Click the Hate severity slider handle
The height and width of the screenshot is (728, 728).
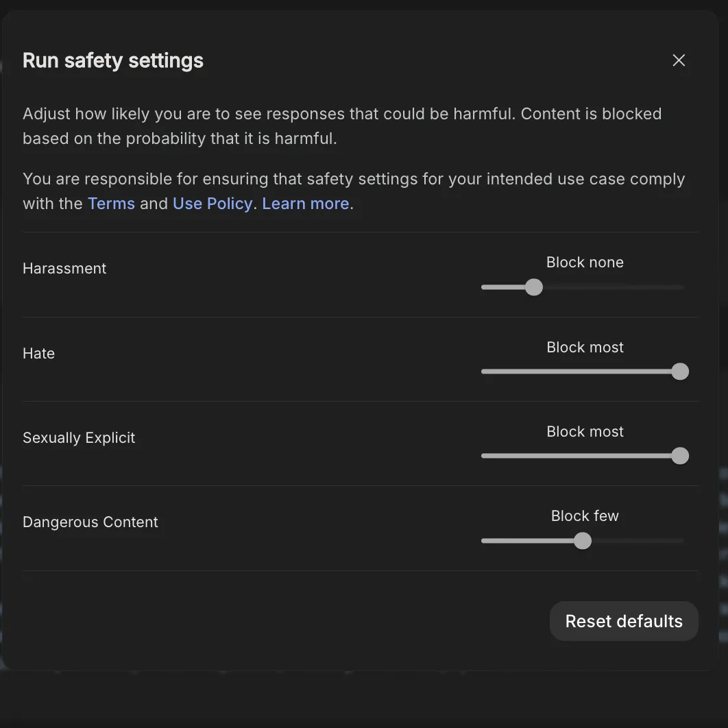coord(679,371)
